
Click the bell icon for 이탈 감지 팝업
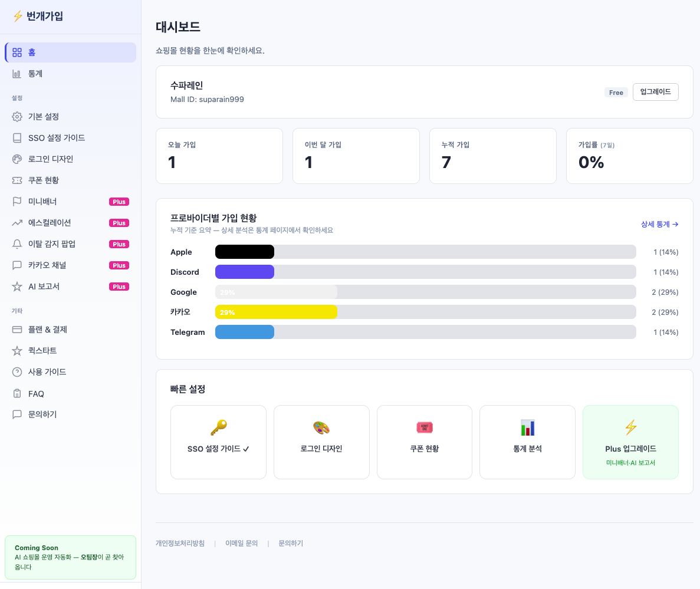[x=17, y=244]
